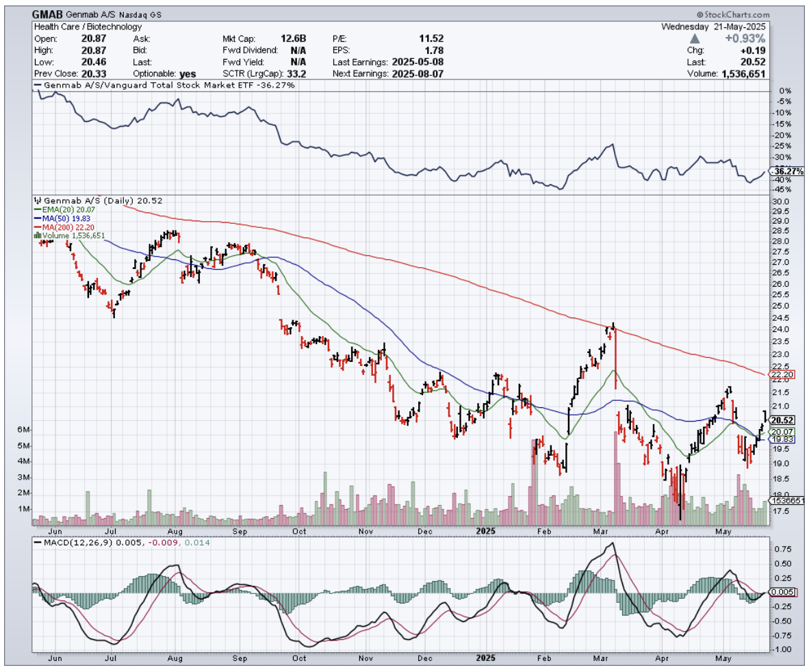Click the Volume bar-chart legend icon
The height and width of the screenshot is (672, 809).
[36, 235]
